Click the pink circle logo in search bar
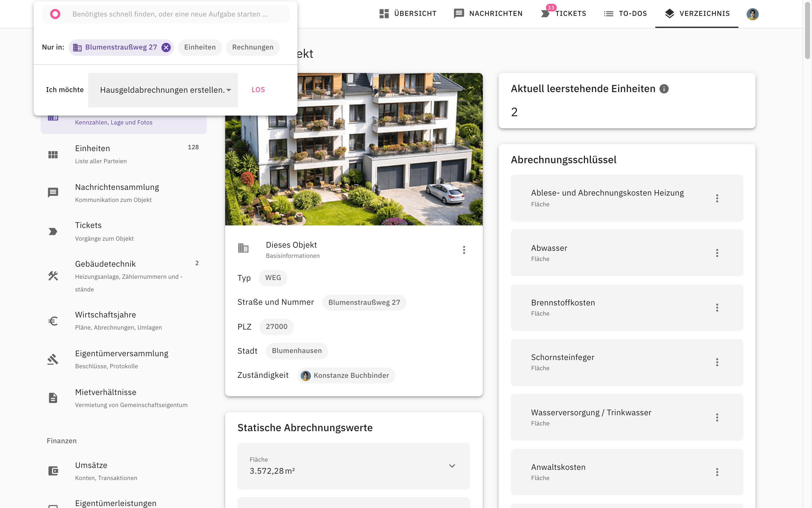 (x=55, y=14)
